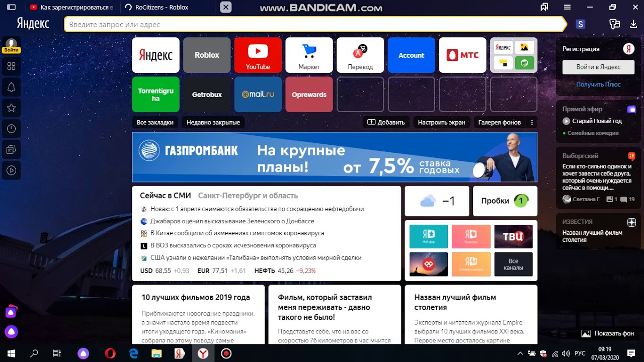The height and width of the screenshot is (362, 644).
Task: Open Галерея фонов
Action: (499, 122)
